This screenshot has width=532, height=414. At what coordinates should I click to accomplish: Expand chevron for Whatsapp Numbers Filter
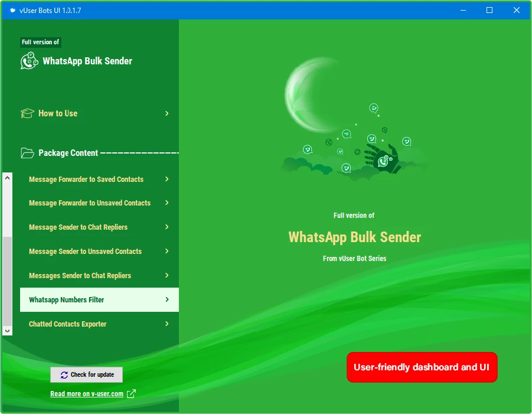[x=167, y=299]
